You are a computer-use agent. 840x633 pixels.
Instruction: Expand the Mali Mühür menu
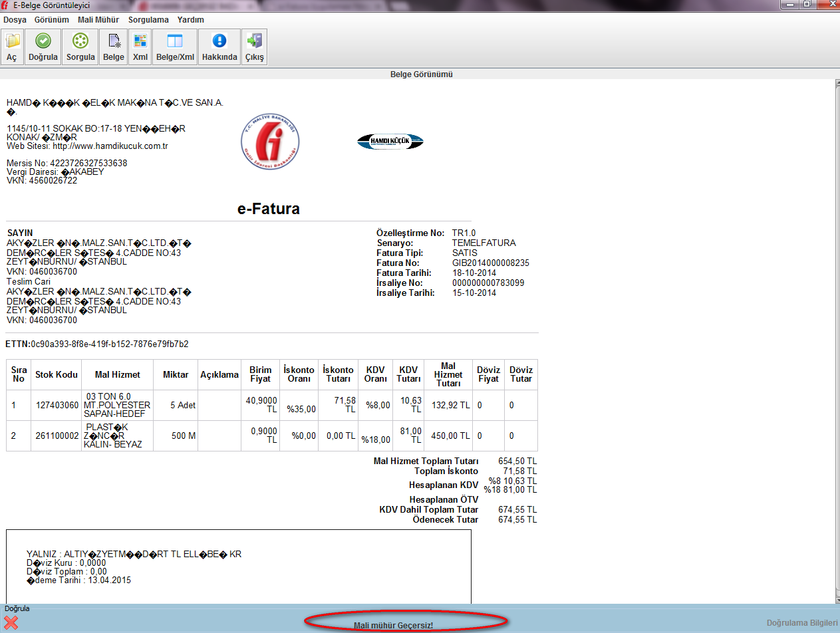click(98, 20)
